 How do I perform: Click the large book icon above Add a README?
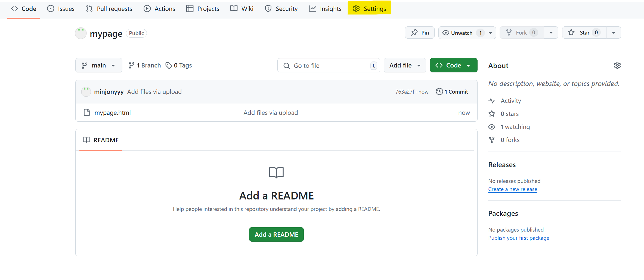point(276,173)
